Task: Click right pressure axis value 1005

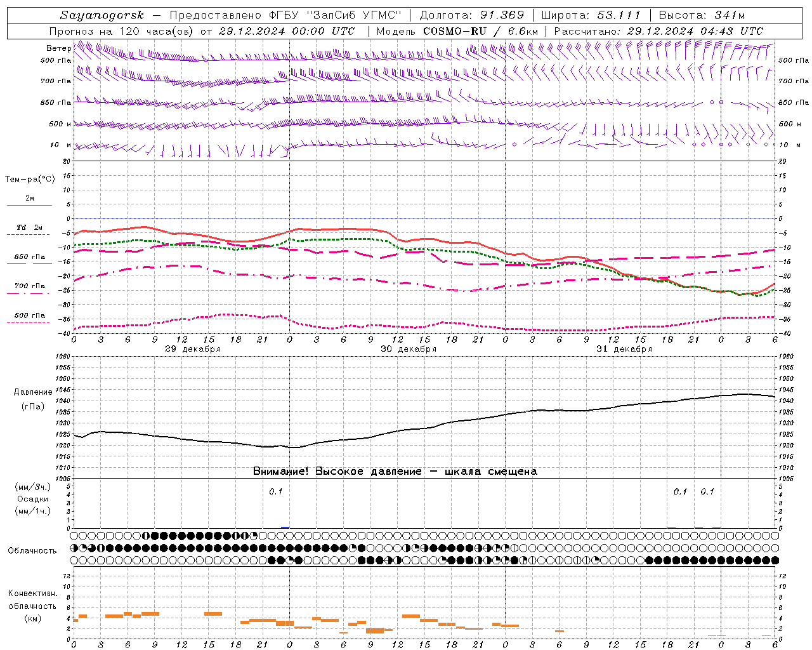Action: (786, 478)
